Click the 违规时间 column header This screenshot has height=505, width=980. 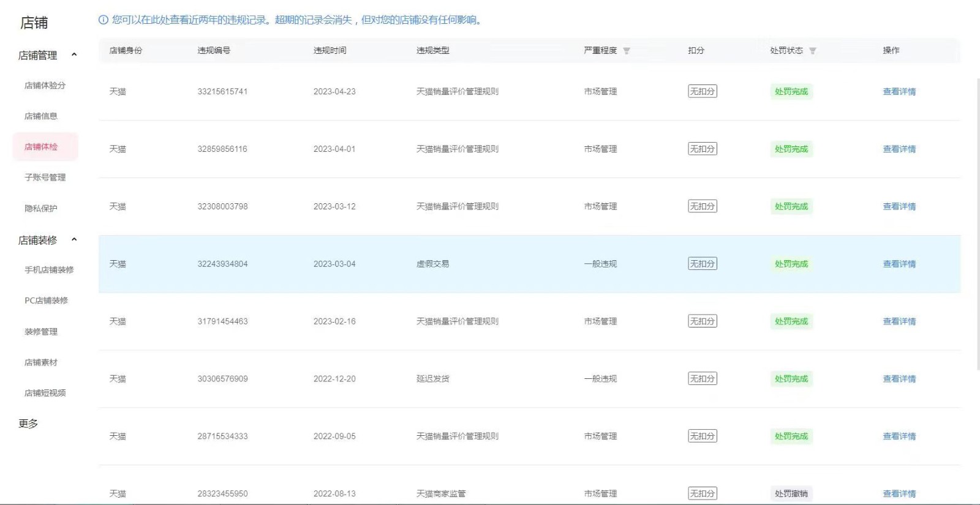pyautogui.click(x=330, y=51)
